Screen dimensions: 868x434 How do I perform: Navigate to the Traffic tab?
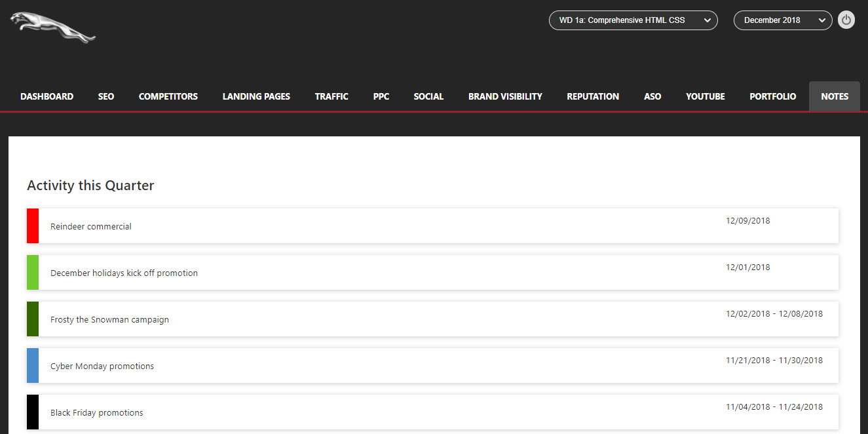(331, 96)
